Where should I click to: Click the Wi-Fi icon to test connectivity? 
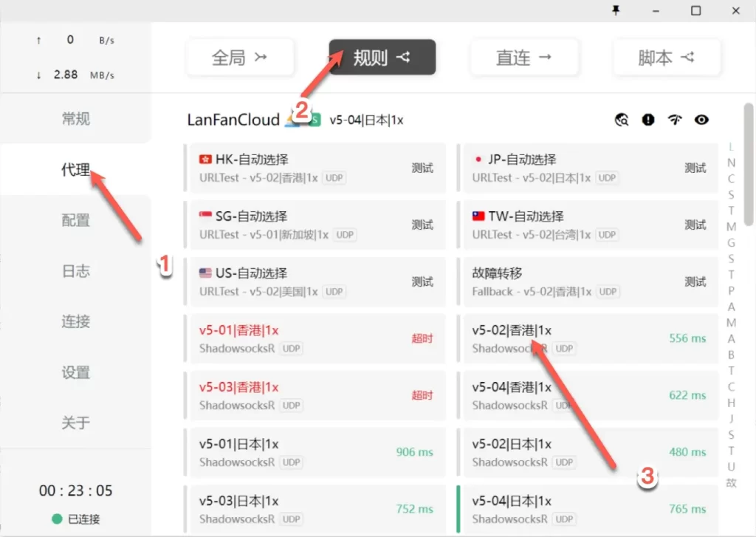tap(674, 119)
